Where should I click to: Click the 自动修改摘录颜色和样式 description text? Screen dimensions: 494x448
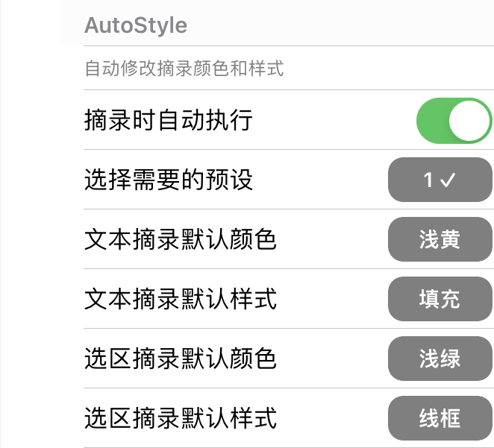click(x=184, y=69)
